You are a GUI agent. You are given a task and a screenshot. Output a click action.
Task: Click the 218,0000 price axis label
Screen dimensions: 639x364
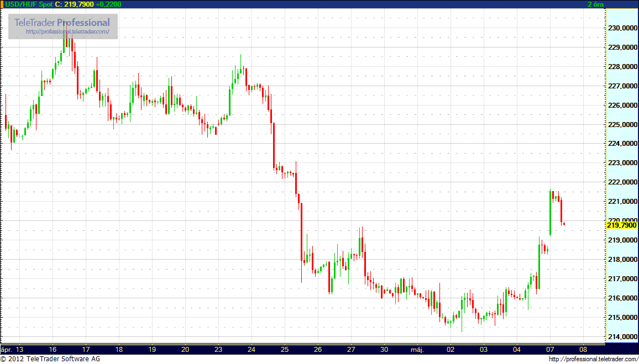622,260
